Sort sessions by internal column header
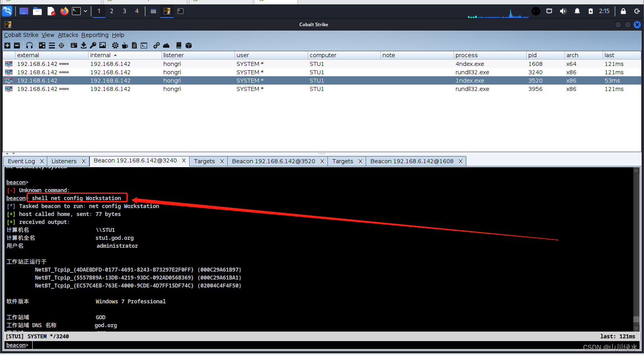Screen dimensions: 644x355 click(x=125, y=55)
